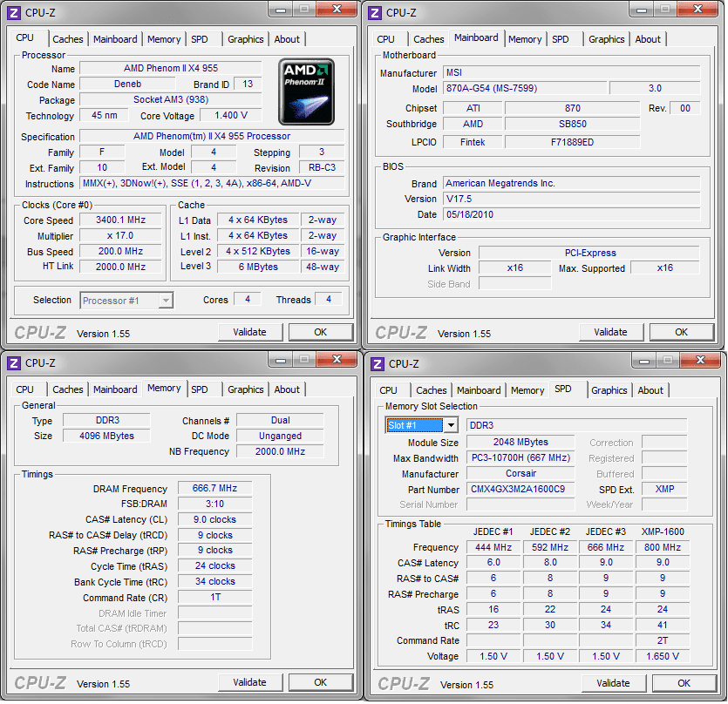This screenshot has height=704, width=728.
Task: Click the CMX4GX3M2A1600C9 part number
Action: [520, 489]
